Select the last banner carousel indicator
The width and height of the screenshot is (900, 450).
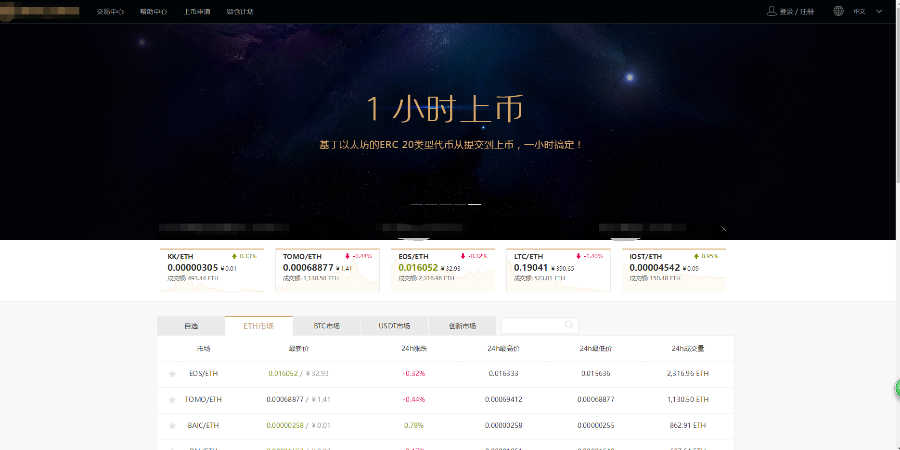pos(475,204)
